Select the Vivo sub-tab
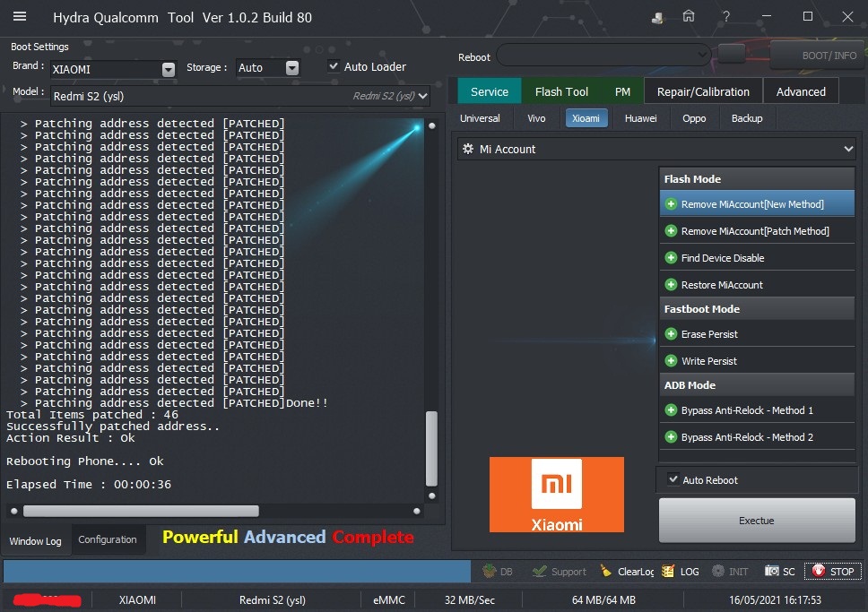 click(536, 118)
